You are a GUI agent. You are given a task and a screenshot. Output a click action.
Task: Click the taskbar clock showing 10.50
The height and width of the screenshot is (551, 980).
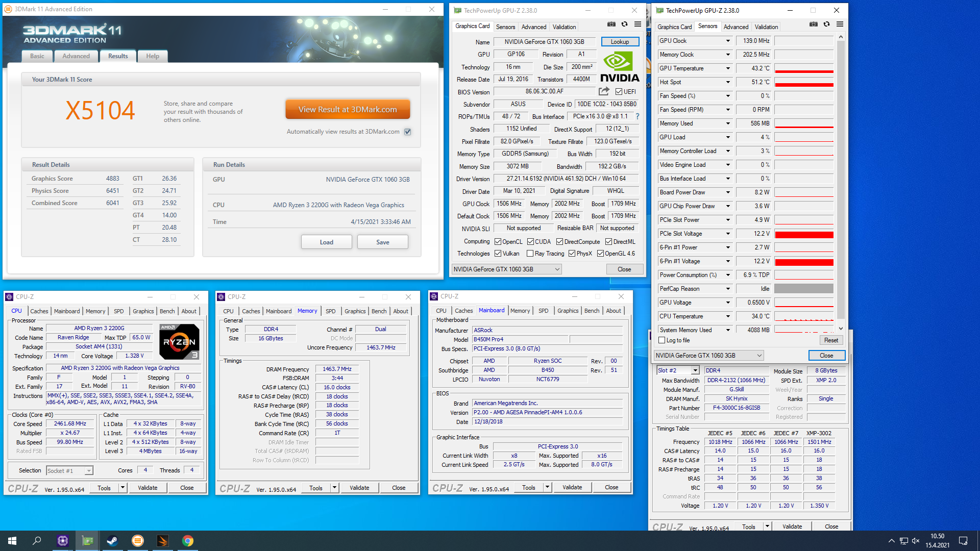coord(937,536)
